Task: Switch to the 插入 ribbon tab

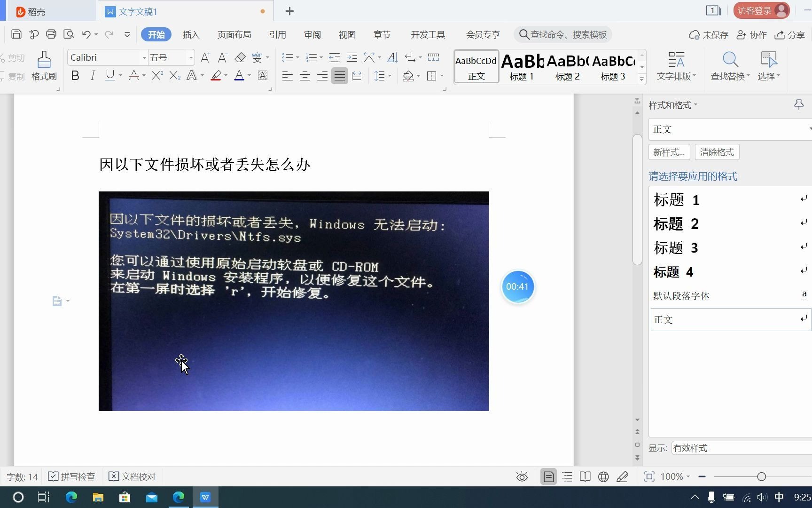Action: (191, 34)
